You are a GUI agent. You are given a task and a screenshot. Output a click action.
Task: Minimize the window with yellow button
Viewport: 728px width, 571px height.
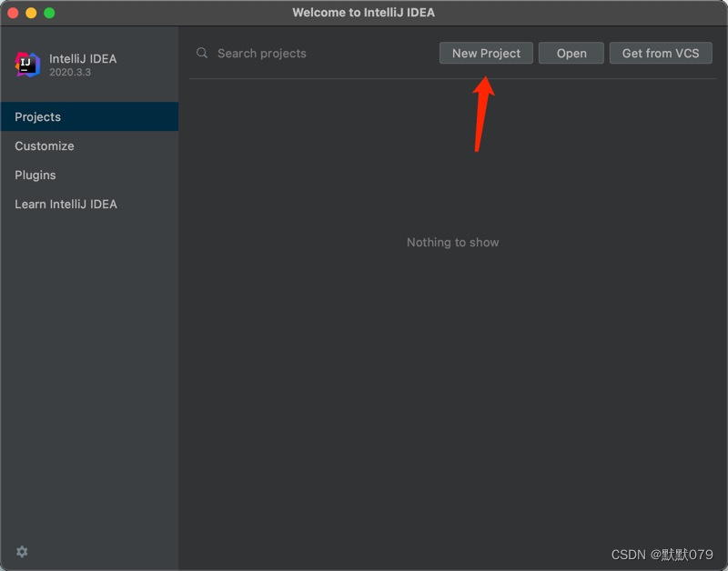click(x=31, y=13)
